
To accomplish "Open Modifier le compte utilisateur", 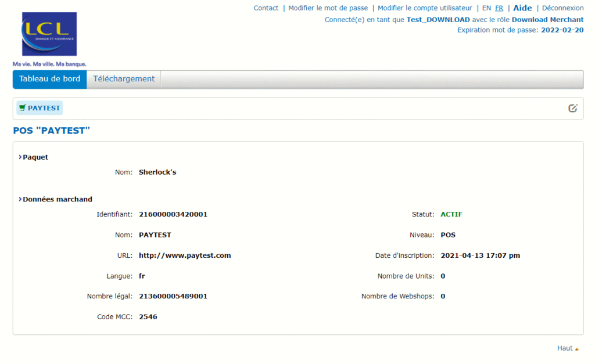I will (426, 8).
